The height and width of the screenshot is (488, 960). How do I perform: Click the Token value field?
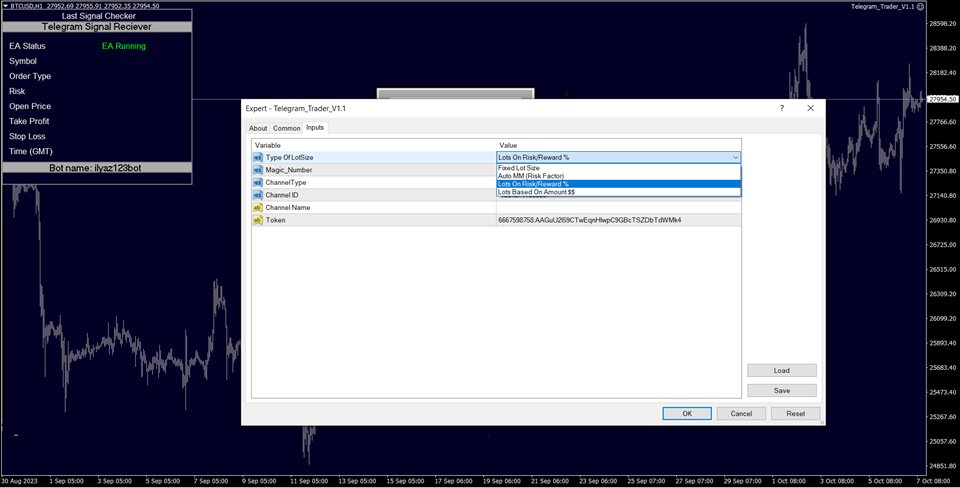(x=618, y=220)
